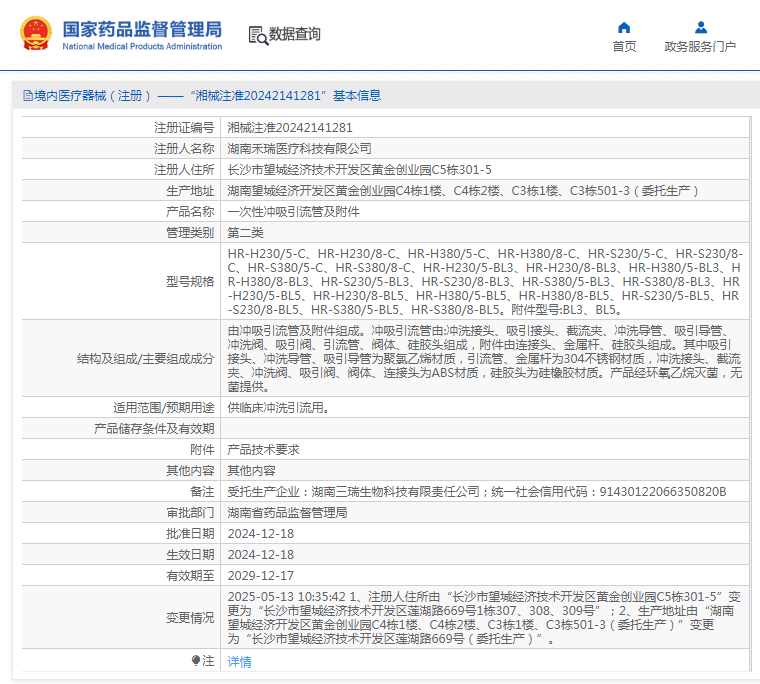Click 产品储存条件及有效期 row label
Viewport: 760px width, 684px height.
(x=154, y=429)
